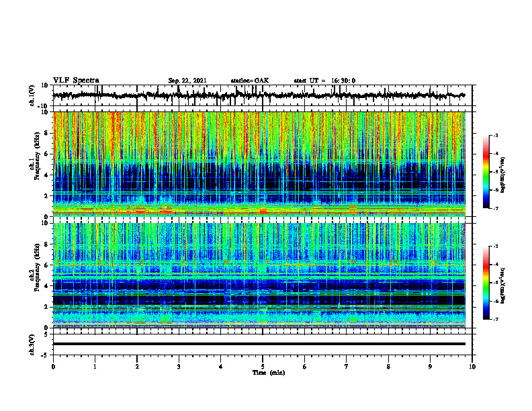Click time axis tick label "1"
This screenshot has width=532, height=411.
[x=95, y=367]
